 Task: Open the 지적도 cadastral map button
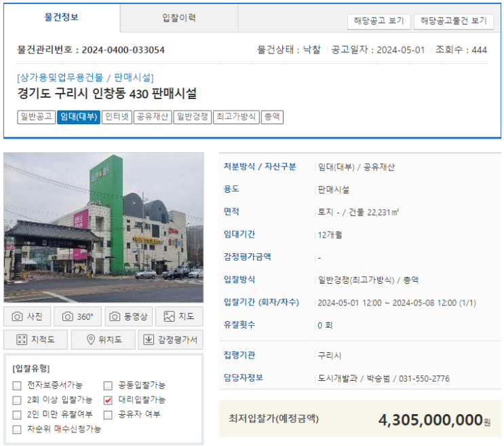[x=36, y=339]
